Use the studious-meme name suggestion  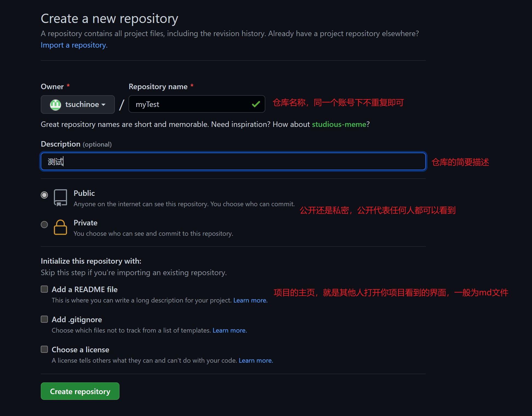[x=339, y=124]
